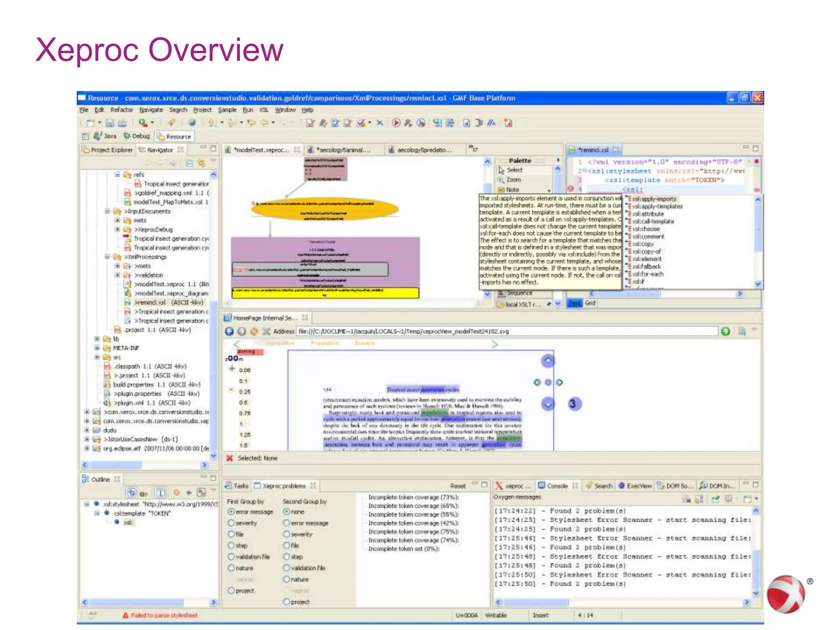Click the Save icon in the main toolbar
Image resolution: width=840 pixels, height=630 pixels.
pyautogui.click(x=110, y=123)
